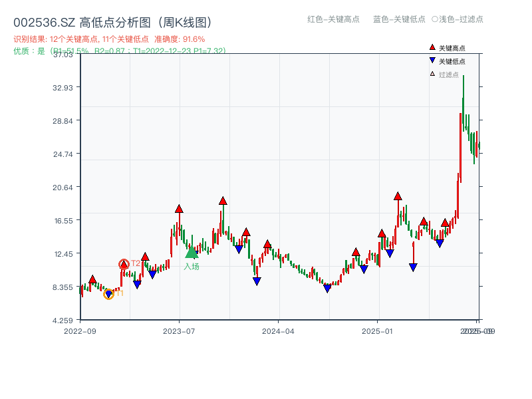
Task: Click the 关键高点 legend label
Action: [x=452, y=48]
